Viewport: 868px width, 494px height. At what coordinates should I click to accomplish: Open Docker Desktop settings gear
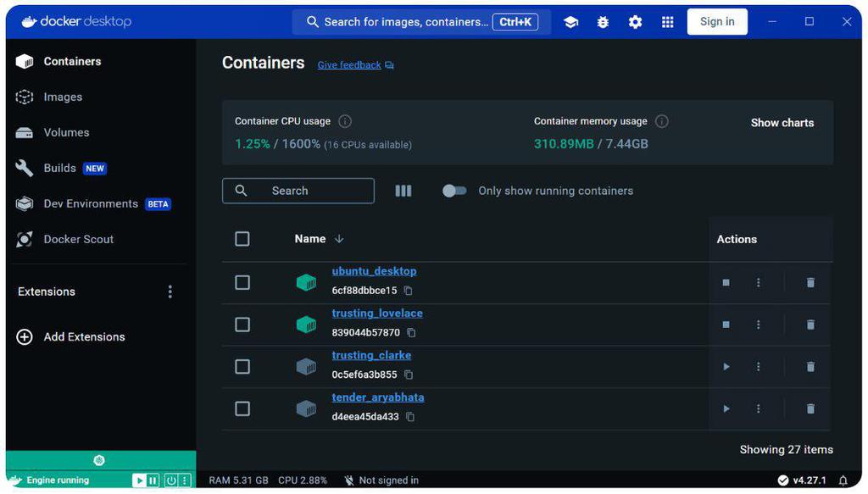(x=635, y=21)
